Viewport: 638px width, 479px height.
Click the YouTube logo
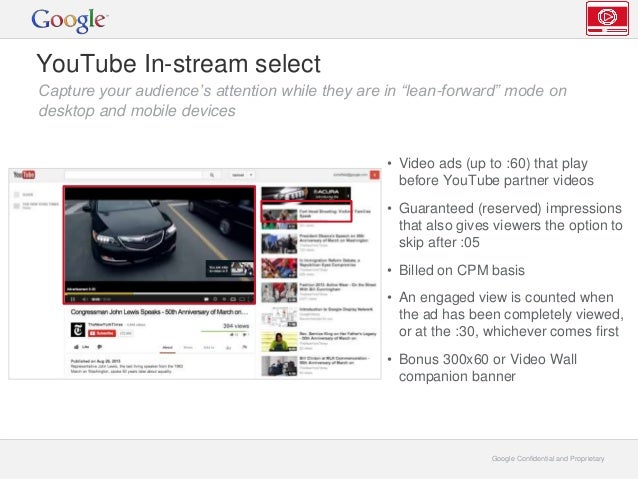click(24, 175)
